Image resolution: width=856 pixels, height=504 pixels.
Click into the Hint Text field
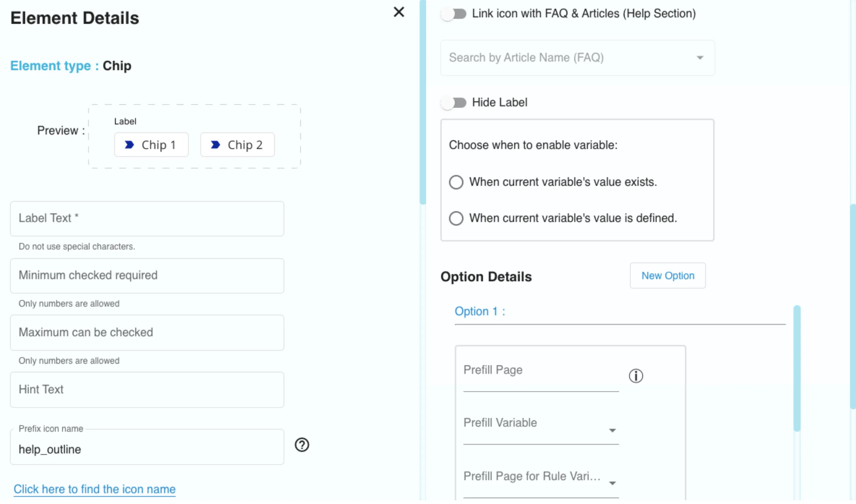pyautogui.click(x=147, y=390)
